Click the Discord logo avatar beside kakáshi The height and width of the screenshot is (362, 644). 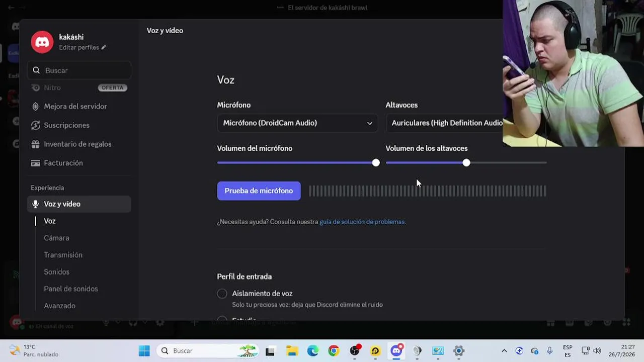42,42
